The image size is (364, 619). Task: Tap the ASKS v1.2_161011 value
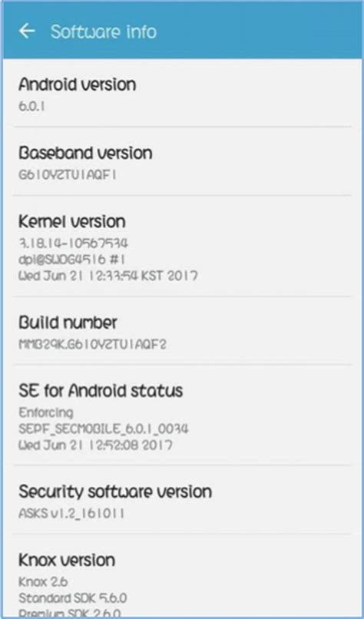click(x=72, y=513)
